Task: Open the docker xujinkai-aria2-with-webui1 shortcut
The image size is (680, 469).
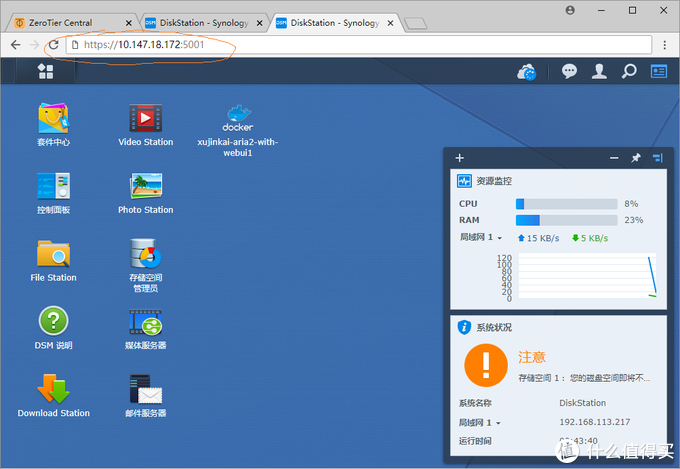Action: 238,119
